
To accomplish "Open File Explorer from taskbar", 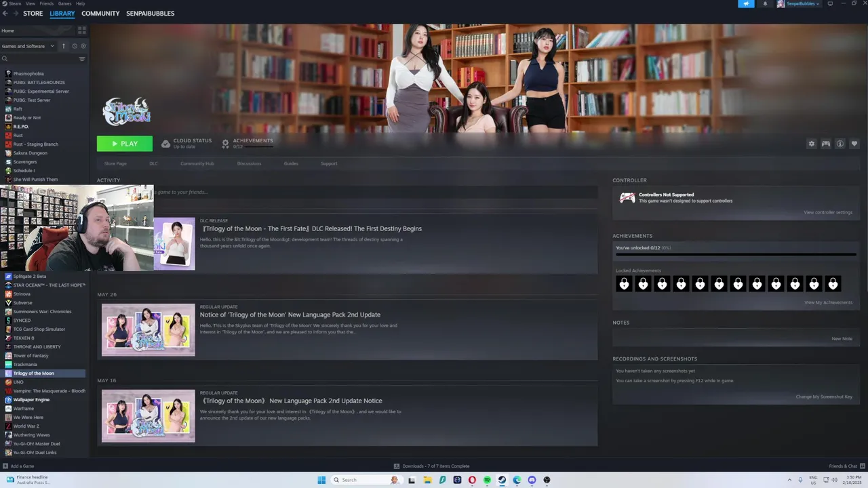I will tap(427, 480).
